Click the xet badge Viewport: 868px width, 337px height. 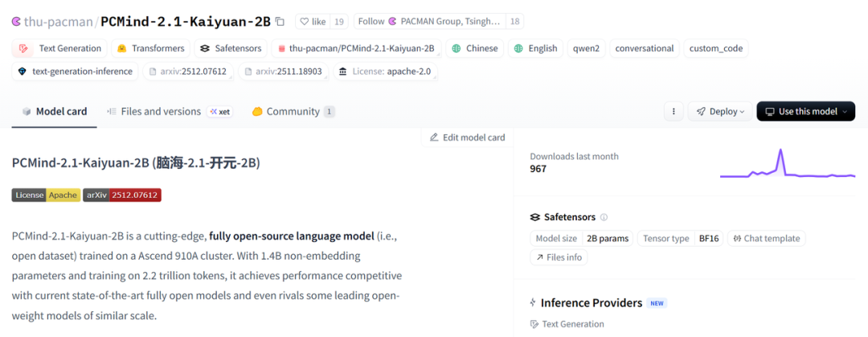[x=219, y=112]
